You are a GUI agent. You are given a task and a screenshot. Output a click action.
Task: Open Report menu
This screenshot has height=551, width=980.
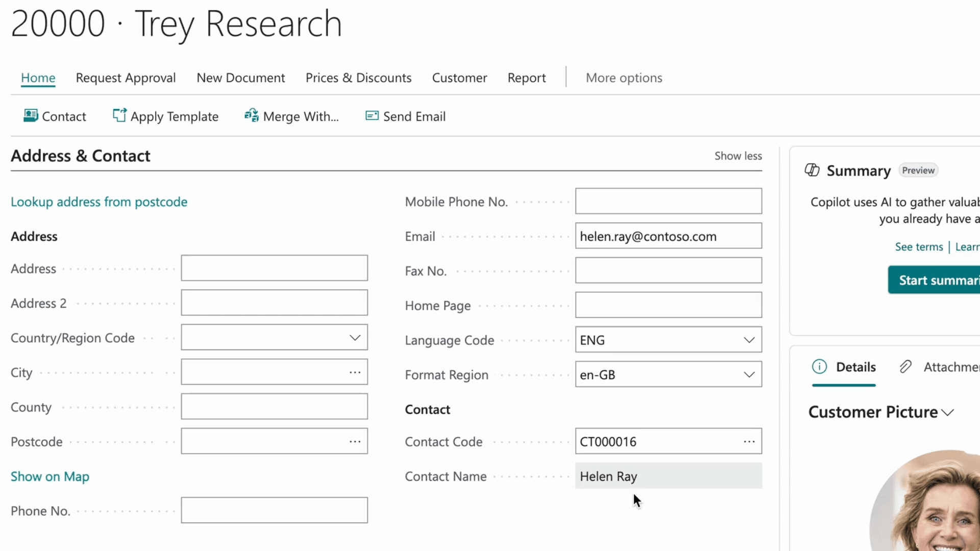pos(527,78)
